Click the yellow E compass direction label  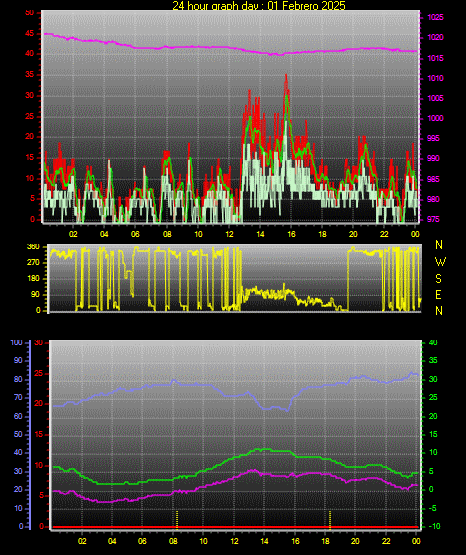pyautogui.click(x=438, y=294)
